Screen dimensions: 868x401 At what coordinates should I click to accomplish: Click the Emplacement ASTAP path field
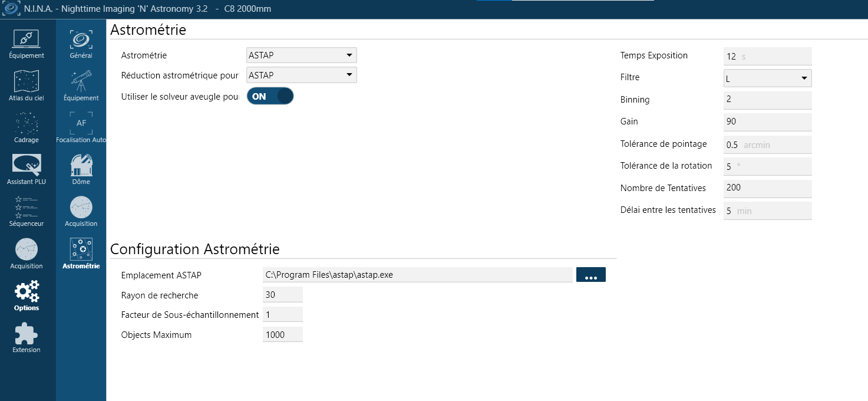[418, 275]
